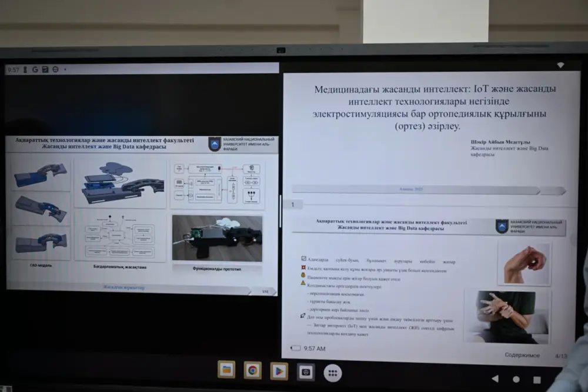Viewport: 588px width, 392px height.
Task: Tap the Home circle navigation button
Action: tap(516, 380)
